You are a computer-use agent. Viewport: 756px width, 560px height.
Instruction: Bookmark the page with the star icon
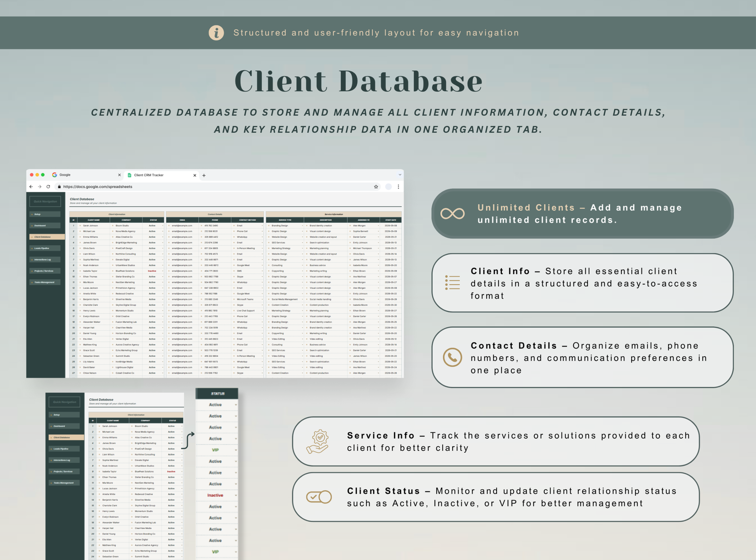click(376, 187)
